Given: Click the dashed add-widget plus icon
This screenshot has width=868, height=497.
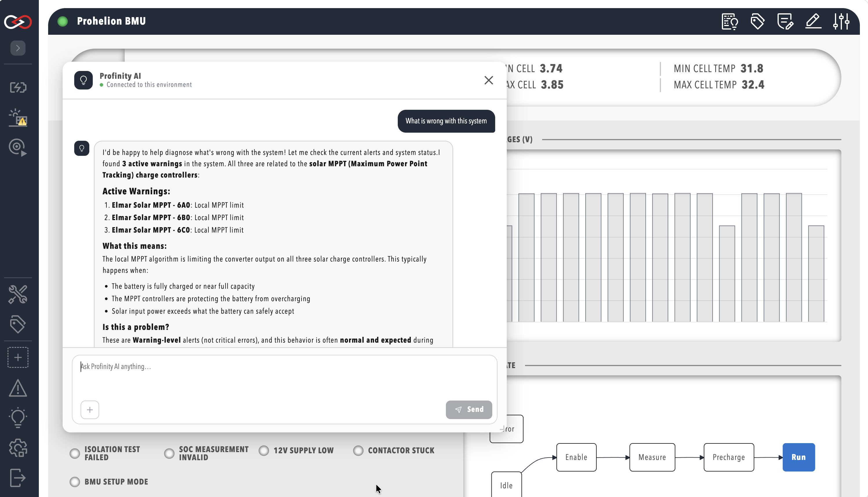Looking at the screenshot, I should click(18, 357).
